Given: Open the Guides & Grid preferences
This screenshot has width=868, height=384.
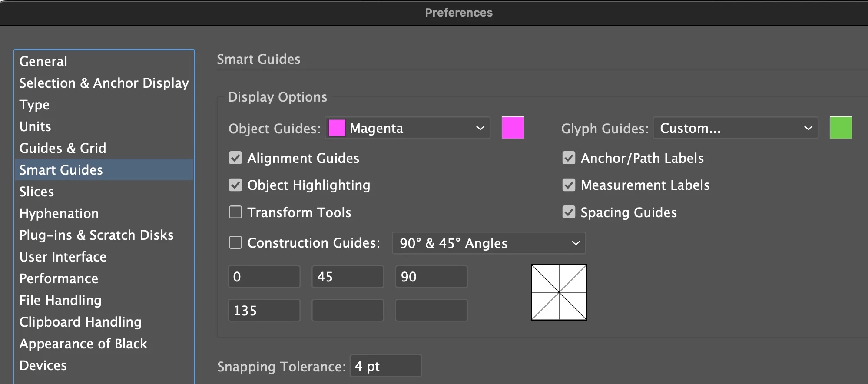Looking at the screenshot, I should tap(63, 148).
